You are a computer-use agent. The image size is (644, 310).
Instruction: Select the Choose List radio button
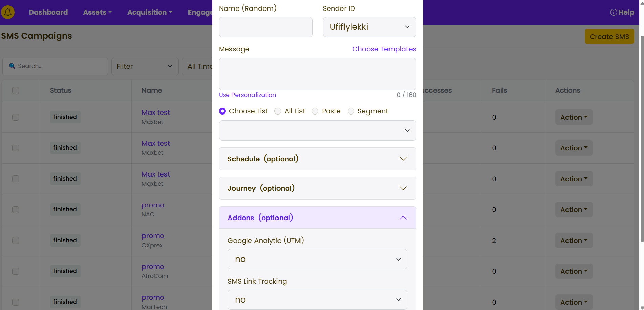tap(222, 111)
